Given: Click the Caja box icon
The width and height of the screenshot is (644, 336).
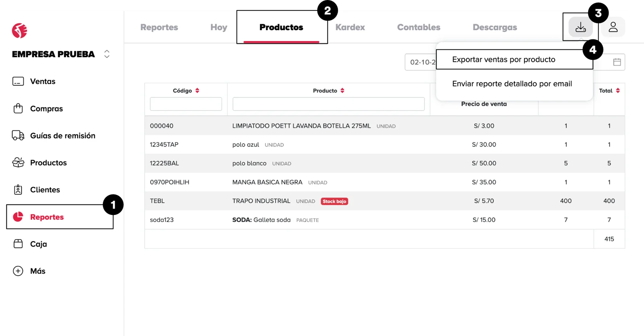Looking at the screenshot, I should pos(18,244).
